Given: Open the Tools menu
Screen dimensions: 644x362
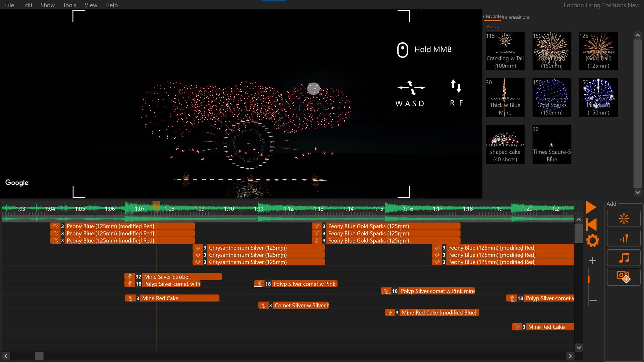Looking at the screenshot, I should click(69, 5).
